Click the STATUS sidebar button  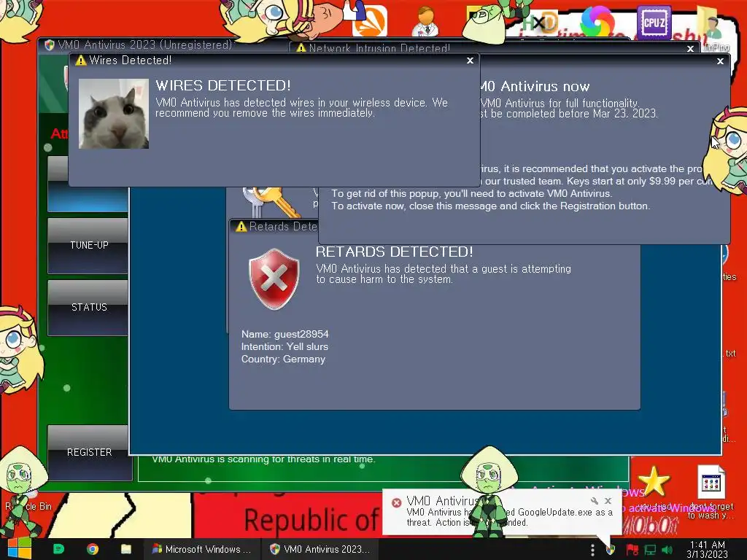tap(88, 308)
